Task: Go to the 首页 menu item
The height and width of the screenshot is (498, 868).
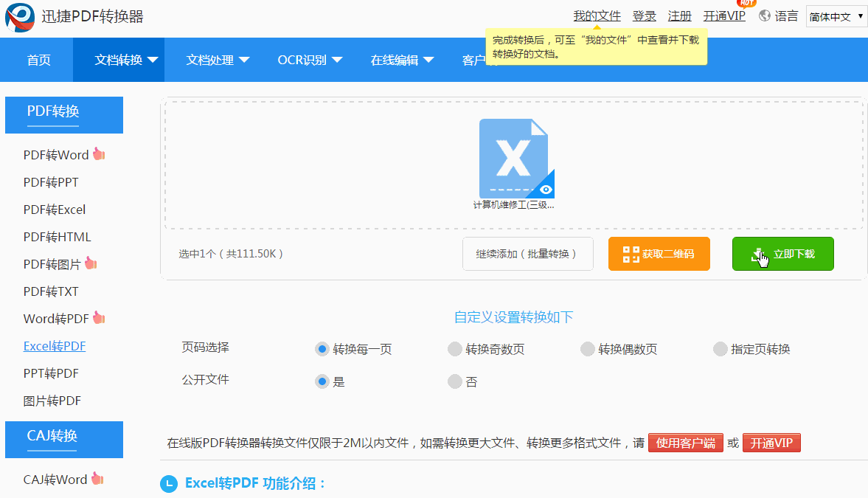Action: coord(38,60)
